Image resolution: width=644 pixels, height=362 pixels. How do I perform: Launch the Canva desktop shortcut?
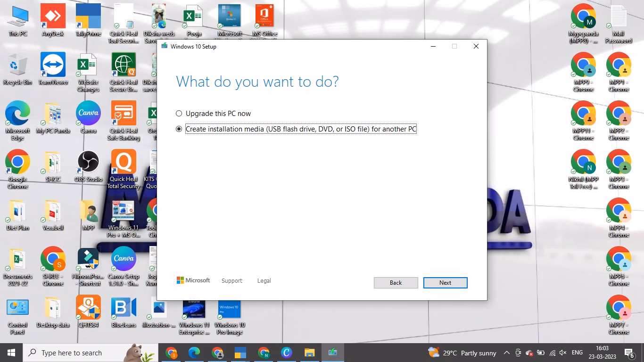88,113
